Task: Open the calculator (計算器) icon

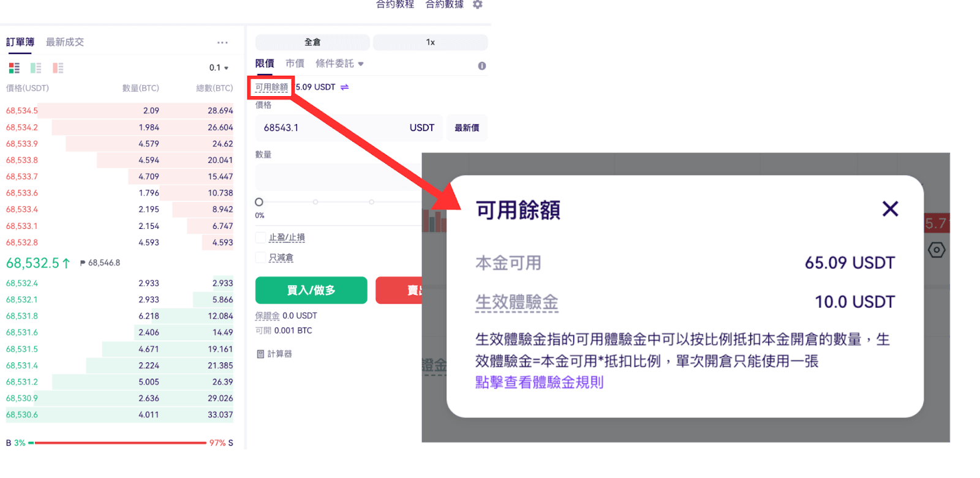Action: click(x=260, y=354)
